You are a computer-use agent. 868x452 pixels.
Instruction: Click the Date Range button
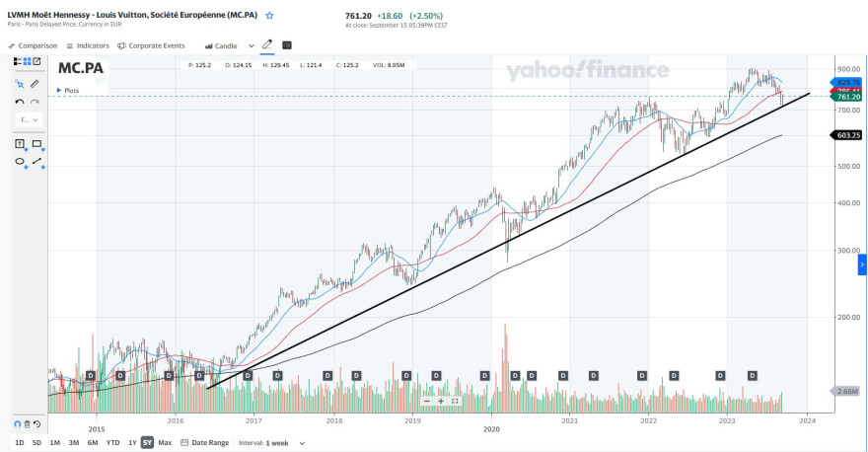(205, 442)
